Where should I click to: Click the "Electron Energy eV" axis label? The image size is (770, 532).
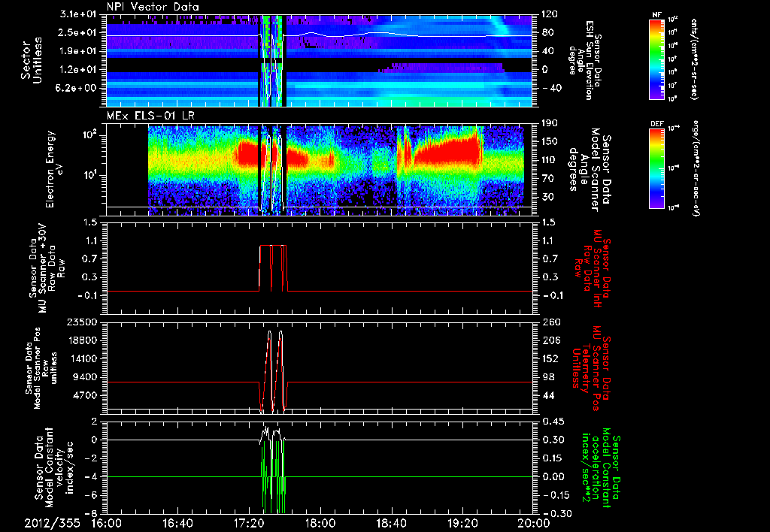pos(53,169)
